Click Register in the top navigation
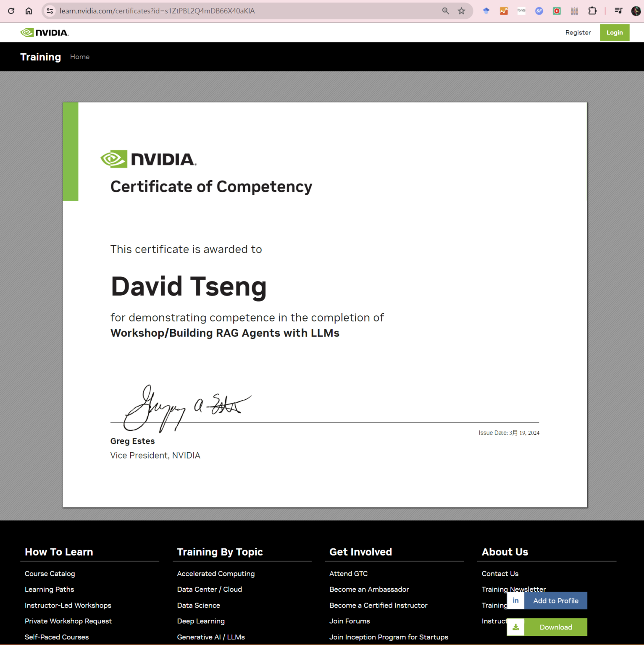The image size is (644, 645). click(x=578, y=32)
